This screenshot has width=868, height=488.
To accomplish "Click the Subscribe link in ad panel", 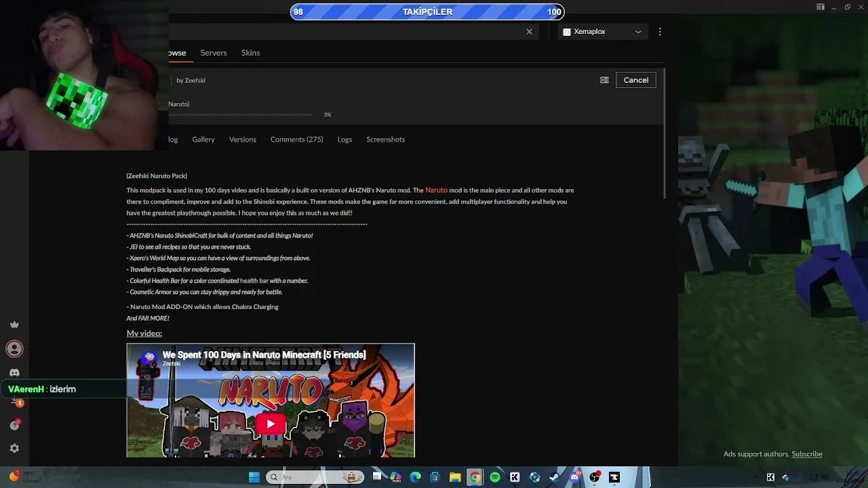I will [807, 454].
